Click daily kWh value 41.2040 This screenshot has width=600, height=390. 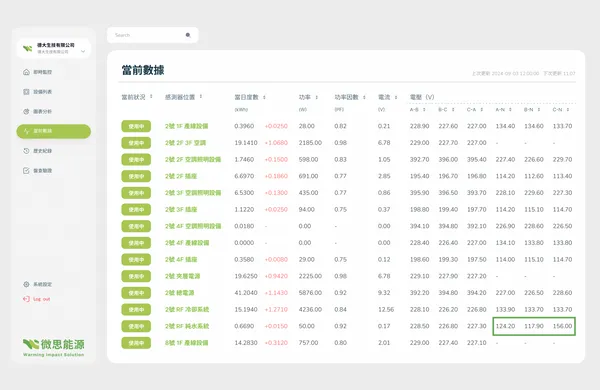tap(246, 293)
